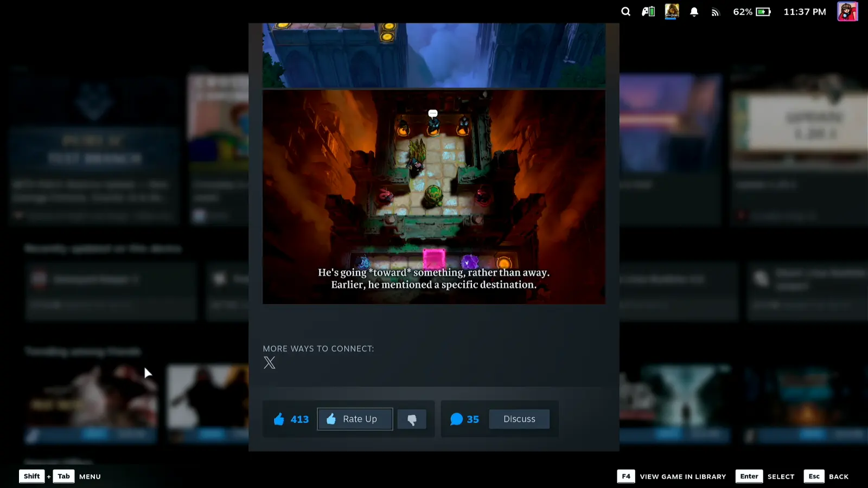Open the blue cathedral screenshot at the top
The image size is (868, 488).
pos(434,55)
